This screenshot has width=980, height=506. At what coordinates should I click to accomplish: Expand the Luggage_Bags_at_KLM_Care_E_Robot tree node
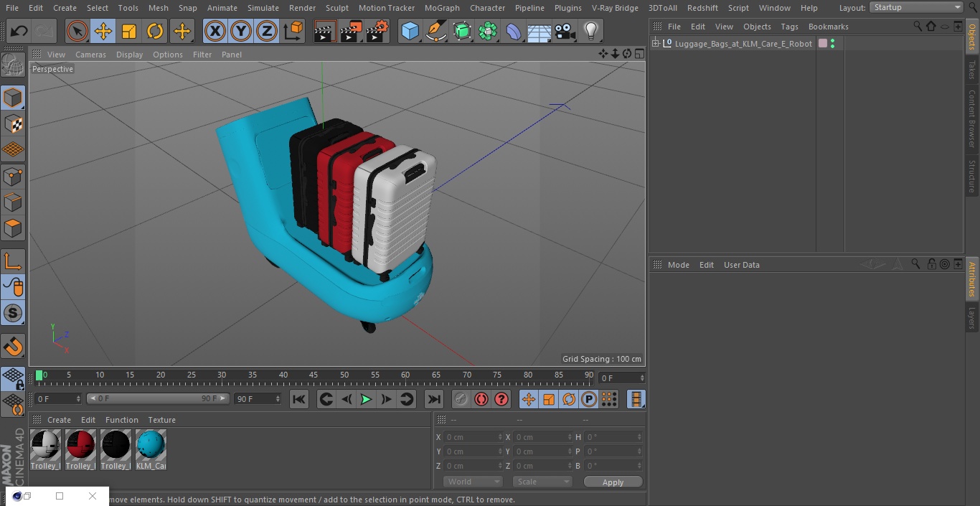pyautogui.click(x=655, y=44)
